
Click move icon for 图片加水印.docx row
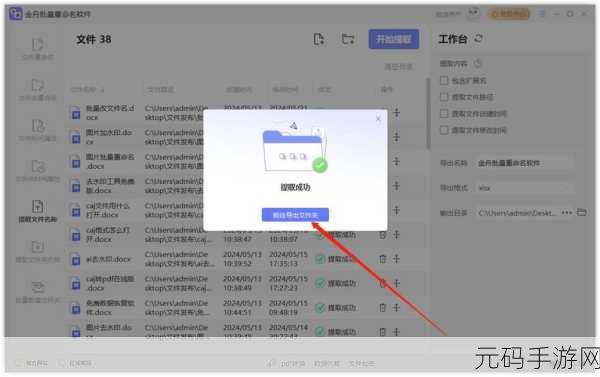point(396,137)
